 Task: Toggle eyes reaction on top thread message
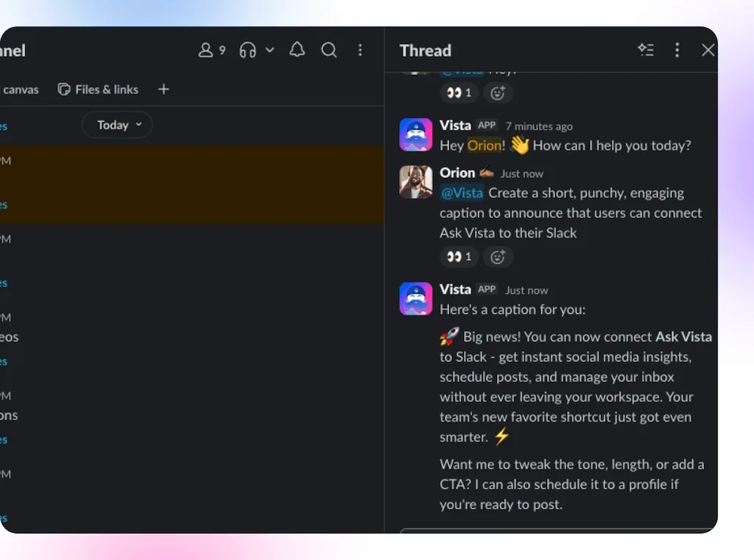[x=459, y=93]
